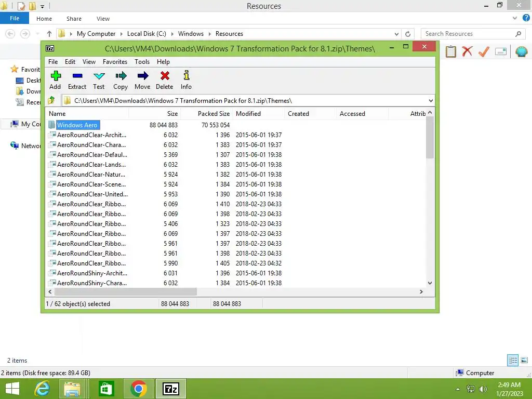The image size is (532, 399).
Task: Expand the Windows breadcrumb arrow
Action: coord(209,34)
